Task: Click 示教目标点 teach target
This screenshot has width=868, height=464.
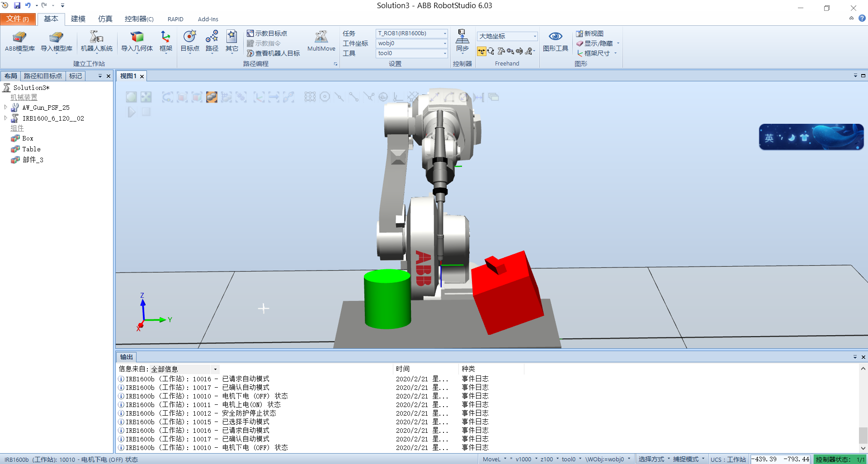Action: [267, 33]
